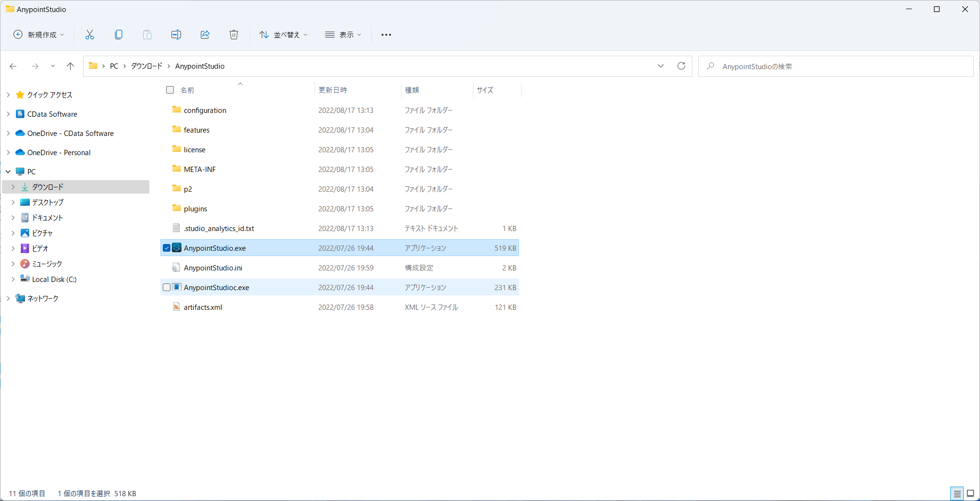Screen dimensions: 980x501
Task: Click the p2 folder icon
Action: [x=177, y=189]
